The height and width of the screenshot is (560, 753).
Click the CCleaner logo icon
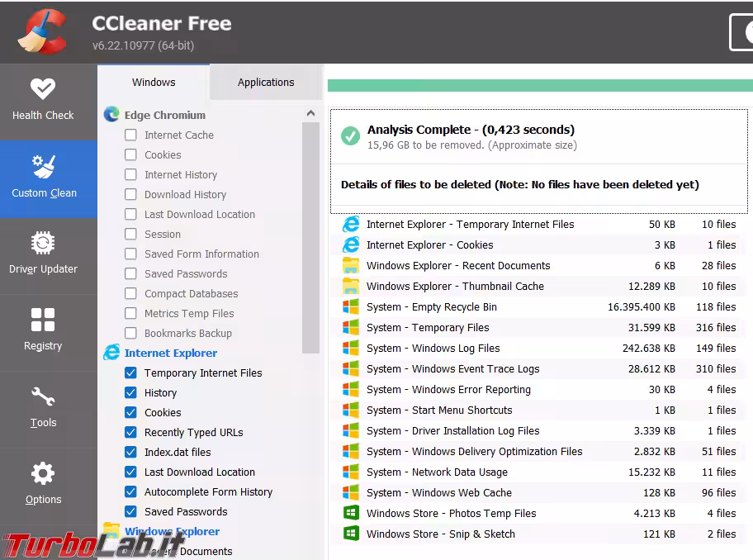point(42,33)
